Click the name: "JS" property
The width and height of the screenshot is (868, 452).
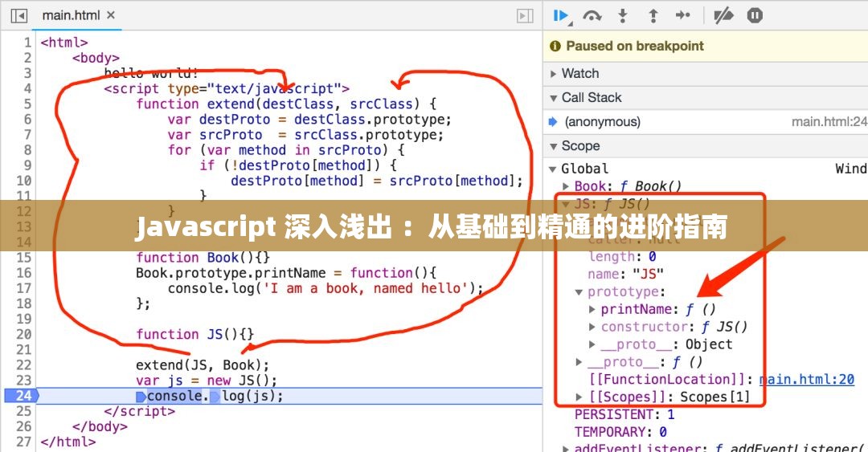625,275
